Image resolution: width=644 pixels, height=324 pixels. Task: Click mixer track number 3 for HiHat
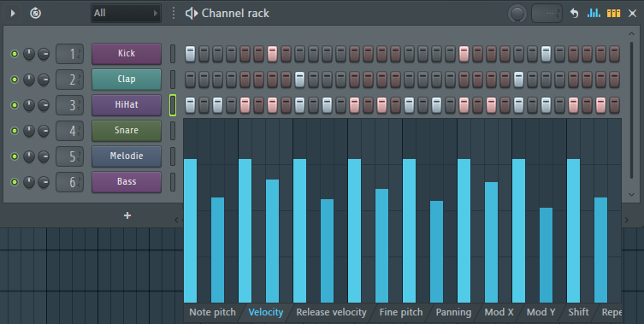[70, 105]
